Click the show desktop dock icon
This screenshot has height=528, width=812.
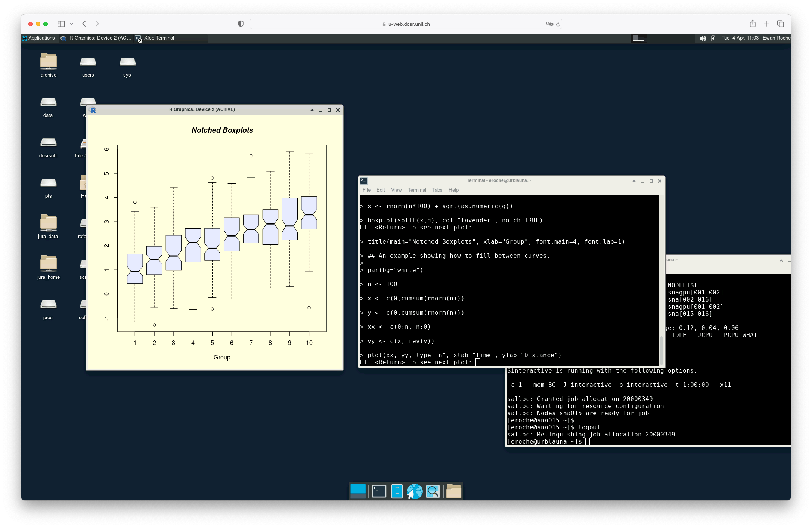pos(358,491)
